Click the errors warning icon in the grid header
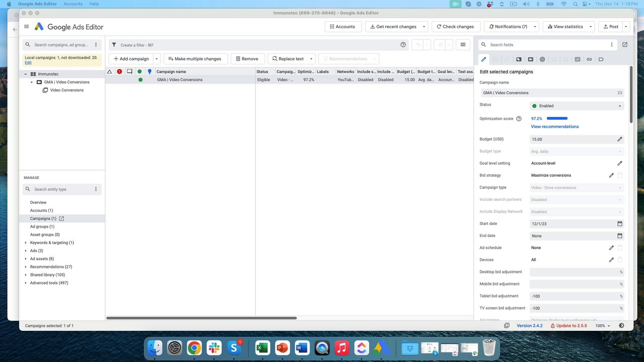Screen dimensions: 644x362 coord(119,71)
